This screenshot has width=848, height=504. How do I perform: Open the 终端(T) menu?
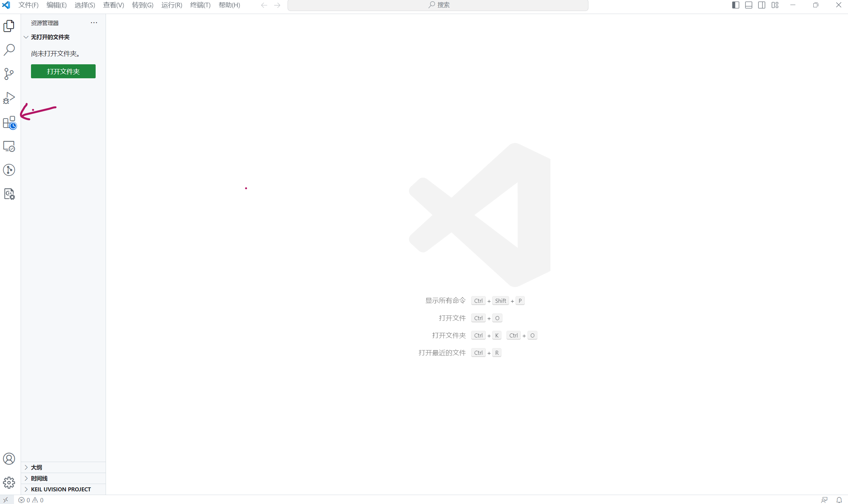click(200, 5)
